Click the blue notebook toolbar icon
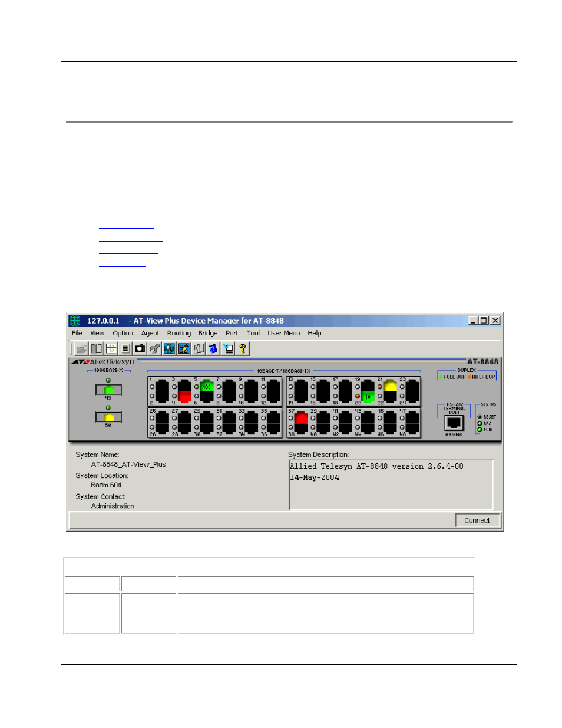This screenshot has width=562, height=728. [x=213, y=348]
